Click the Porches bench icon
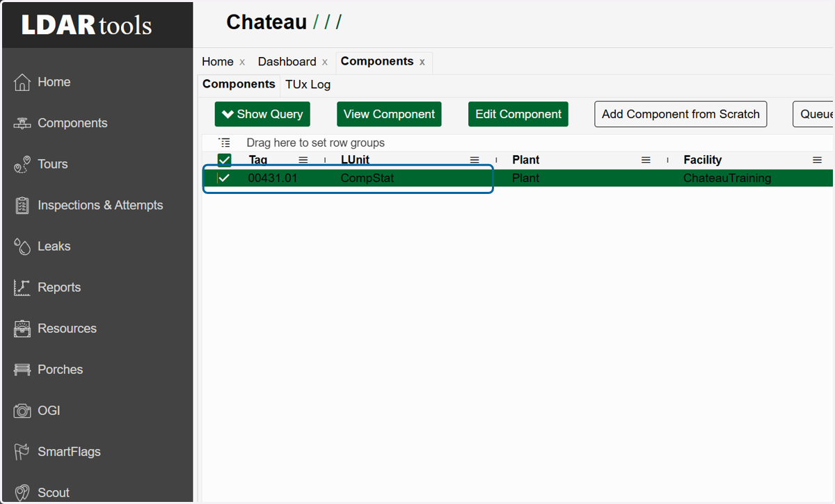835x504 pixels. point(22,369)
